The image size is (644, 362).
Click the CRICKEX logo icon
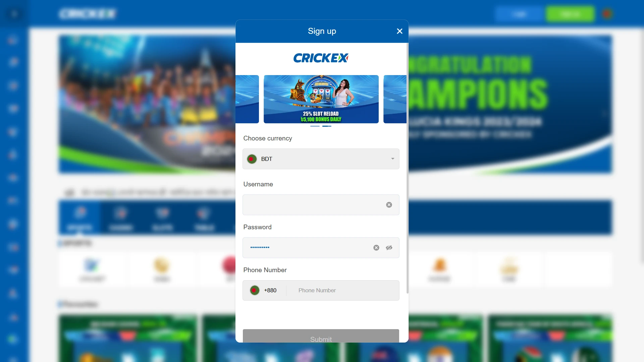[x=322, y=58]
